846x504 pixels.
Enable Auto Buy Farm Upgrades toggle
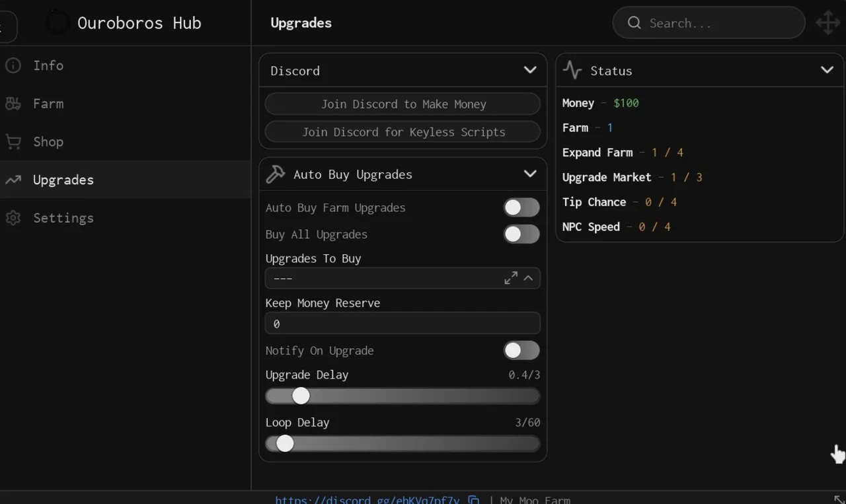click(x=521, y=207)
